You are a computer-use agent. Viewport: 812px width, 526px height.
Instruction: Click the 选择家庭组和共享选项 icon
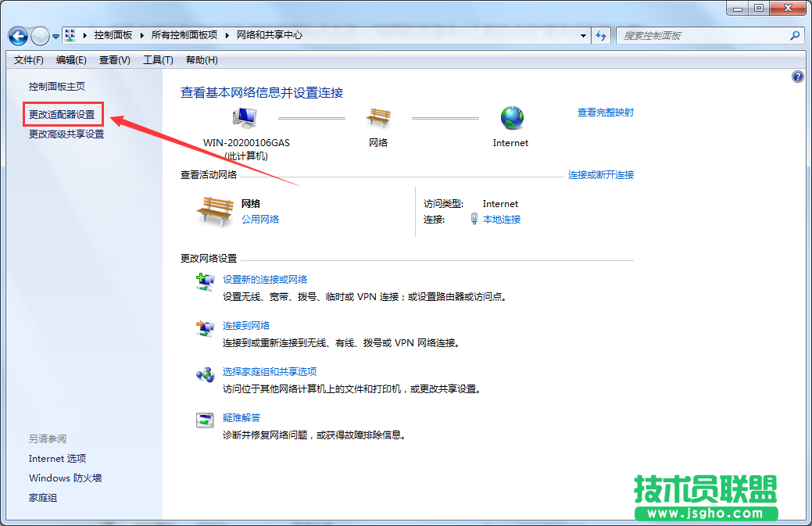coord(204,375)
